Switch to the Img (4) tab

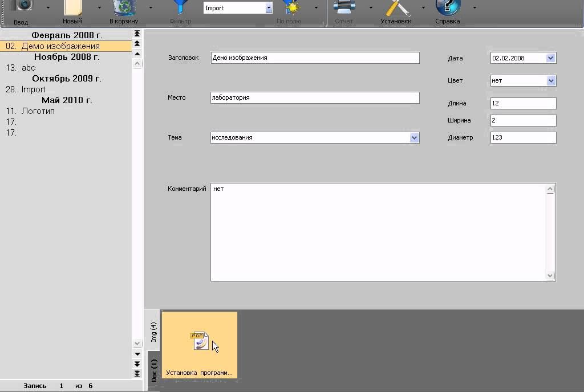[x=153, y=332]
